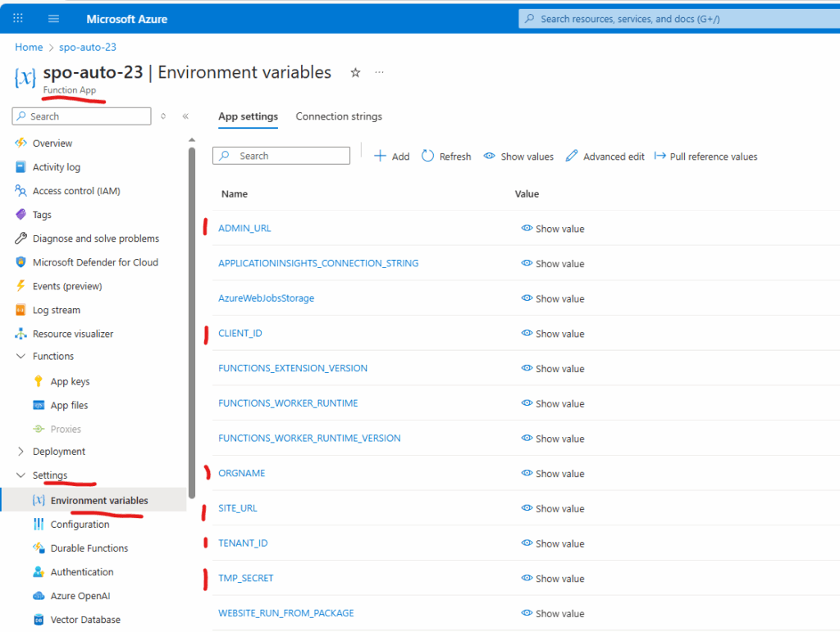Screen dimensions: 840x632
Task: Open the FUNCTIONS_WORKER_RUNTIME_VERSION setting link
Action: coord(309,438)
